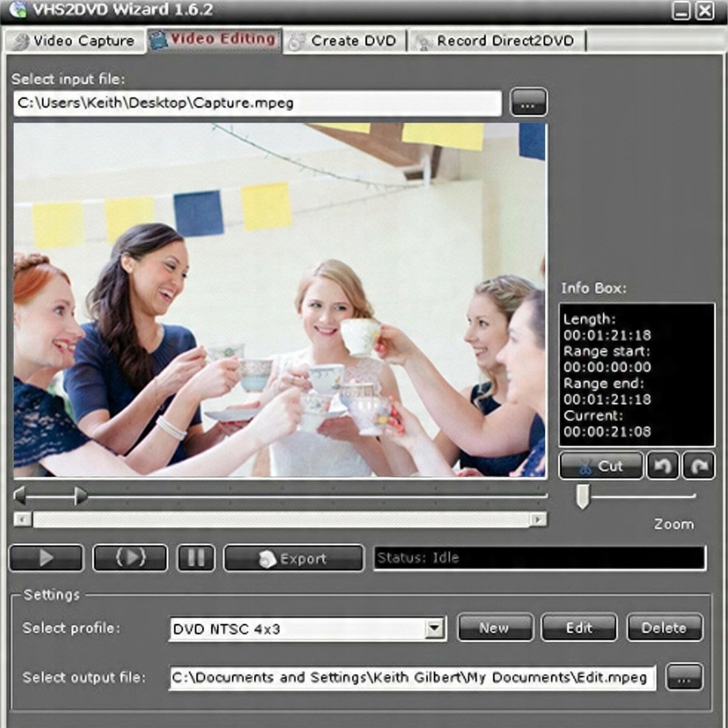Play the selected range only
This screenshot has width=728, height=728.
(130, 558)
